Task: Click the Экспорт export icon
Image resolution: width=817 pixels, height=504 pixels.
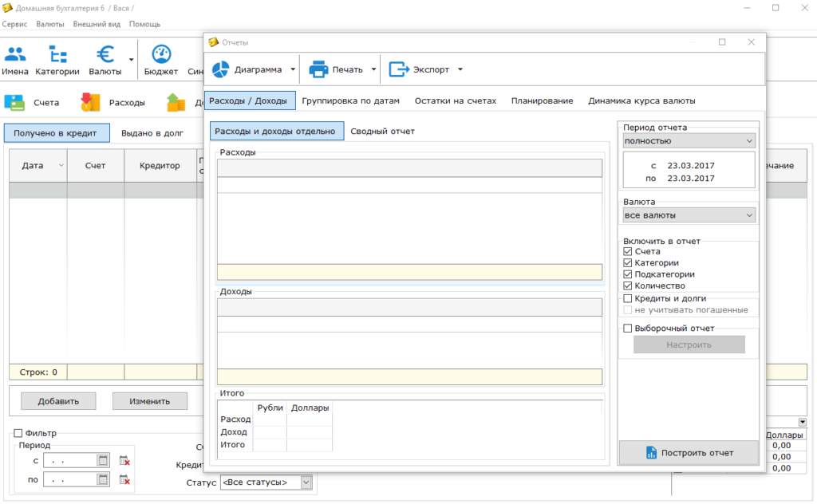Action: tap(399, 69)
